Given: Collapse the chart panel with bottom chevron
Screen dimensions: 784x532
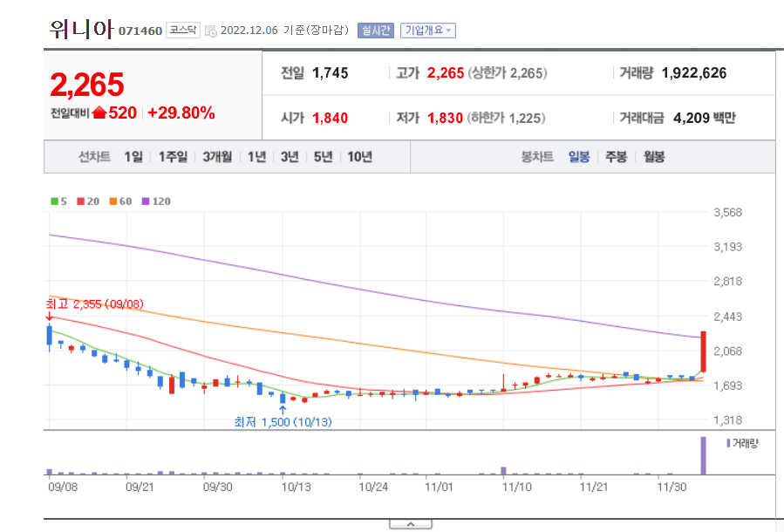Looking at the screenshot, I should (x=411, y=524).
